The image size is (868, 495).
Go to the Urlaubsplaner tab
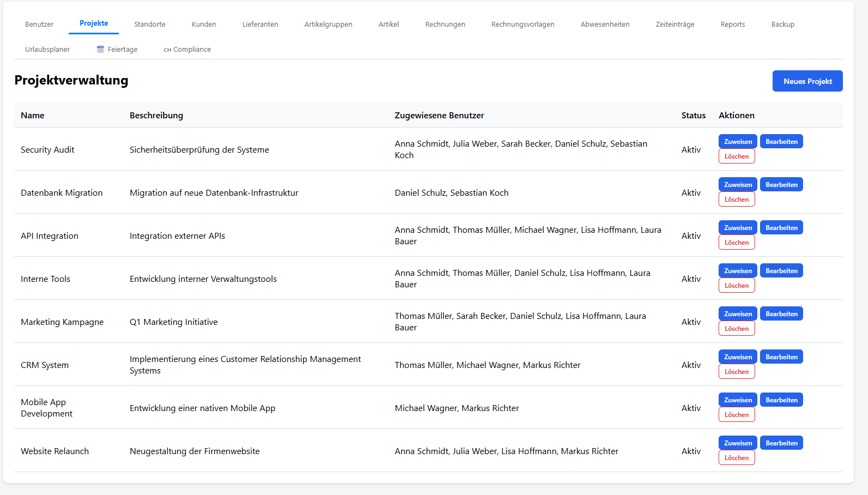pyautogui.click(x=47, y=49)
